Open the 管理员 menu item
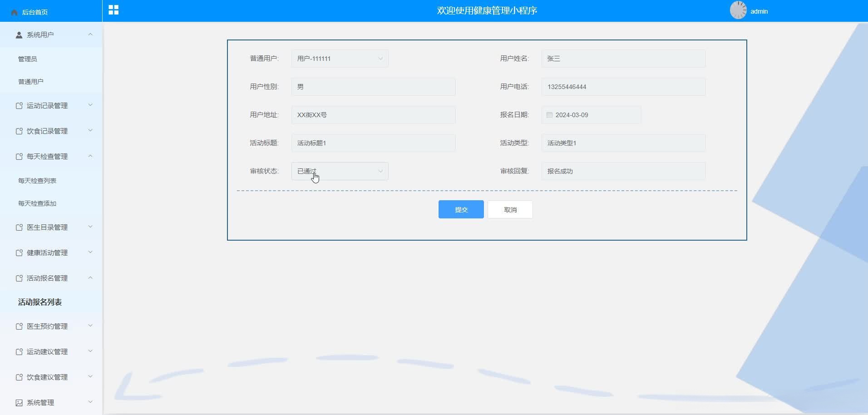 27,59
